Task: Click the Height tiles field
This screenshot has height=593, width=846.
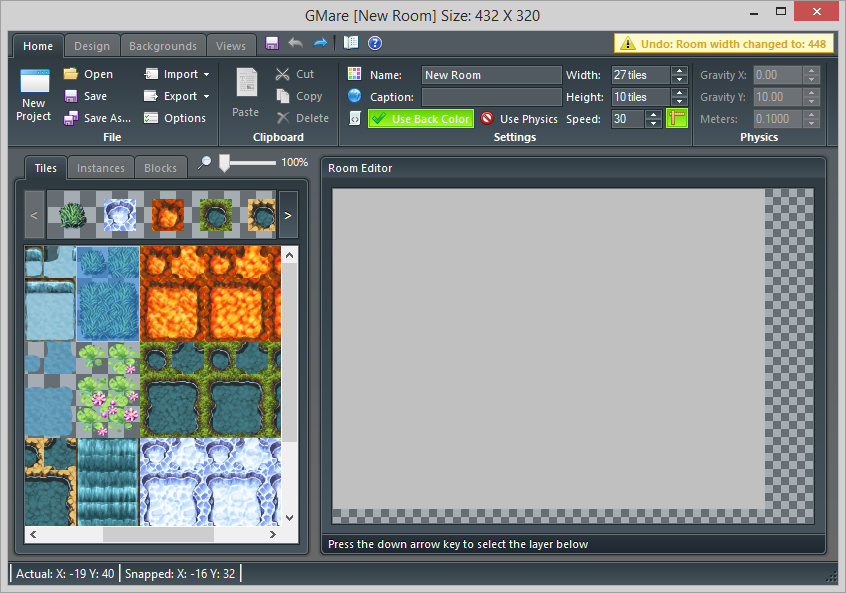Action: (641, 97)
